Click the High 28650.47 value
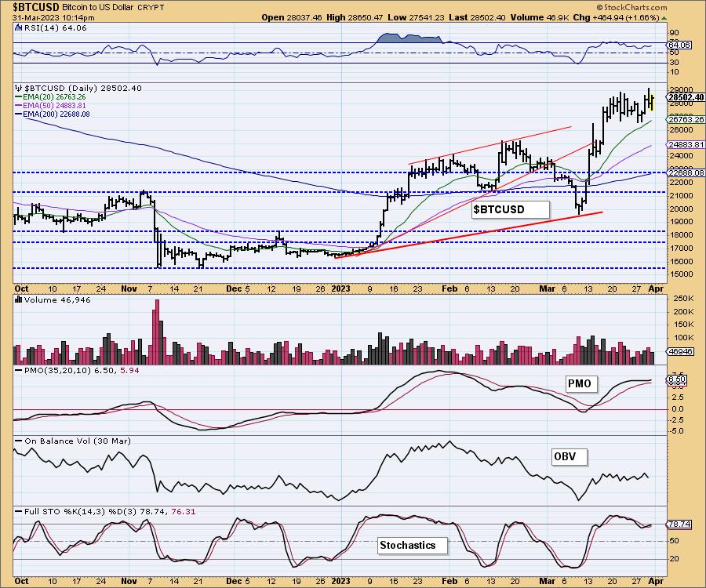 pos(355,17)
